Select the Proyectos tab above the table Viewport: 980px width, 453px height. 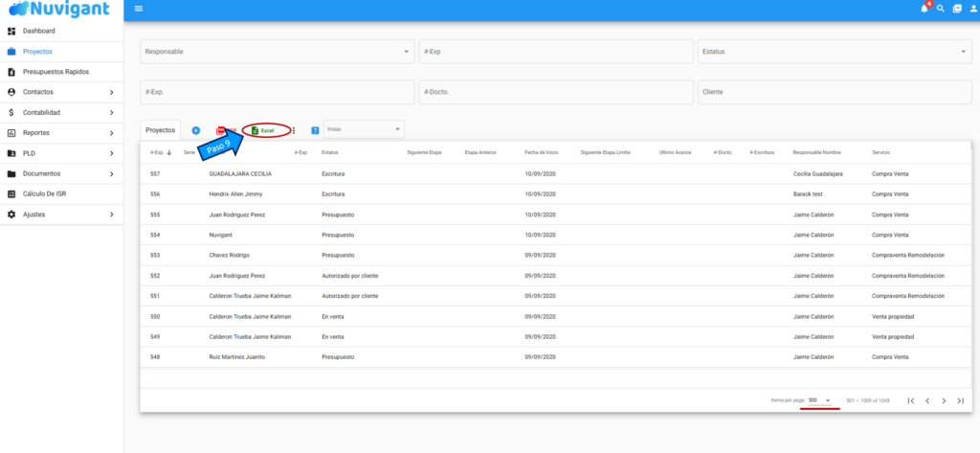point(161,130)
